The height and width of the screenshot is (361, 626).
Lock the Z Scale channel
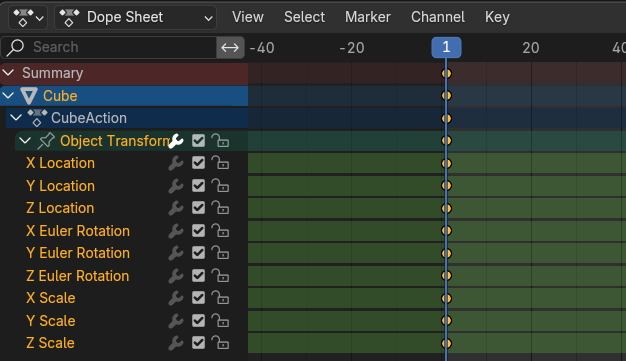coord(220,343)
